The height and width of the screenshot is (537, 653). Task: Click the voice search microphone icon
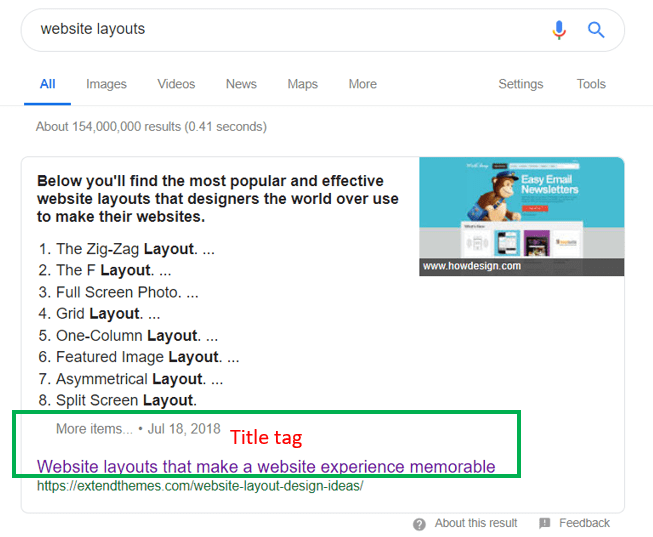(559, 30)
